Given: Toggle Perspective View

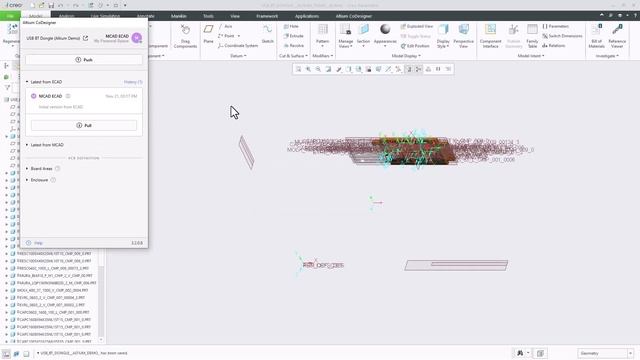Looking at the screenshot, I should click(463, 36).
